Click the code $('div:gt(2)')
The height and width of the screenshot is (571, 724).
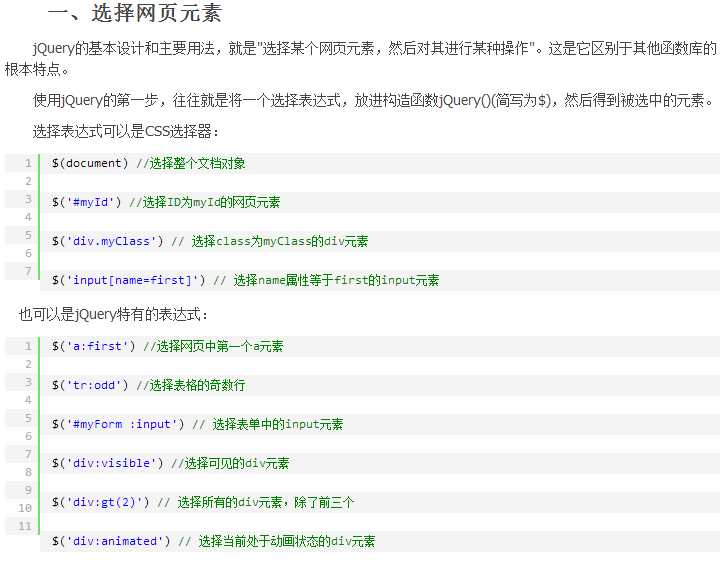point(101,502)
